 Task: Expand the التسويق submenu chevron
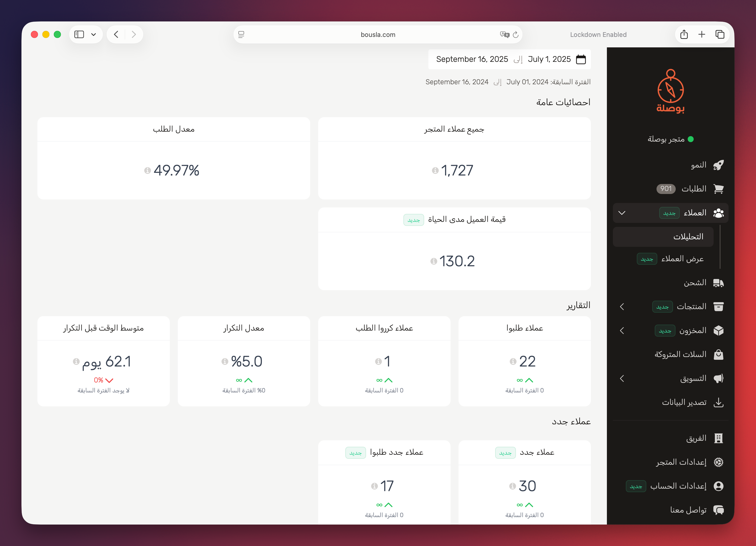622,379
